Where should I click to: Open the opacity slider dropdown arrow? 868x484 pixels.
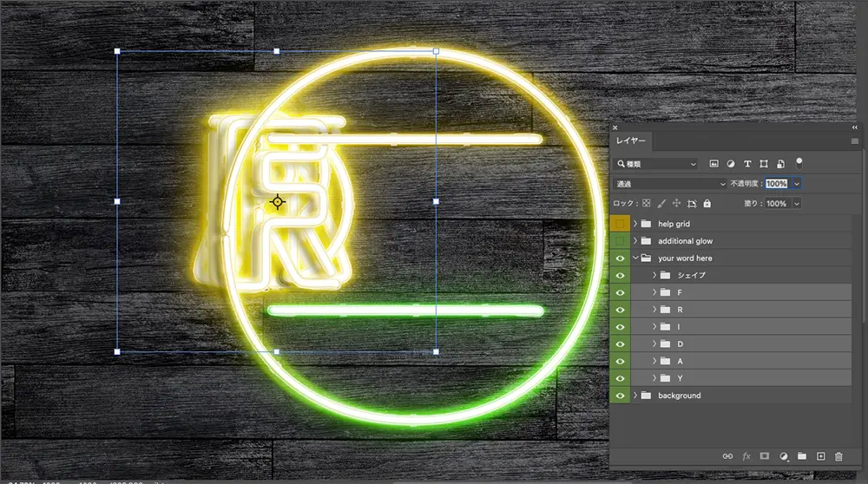click(x=797, y=184)
